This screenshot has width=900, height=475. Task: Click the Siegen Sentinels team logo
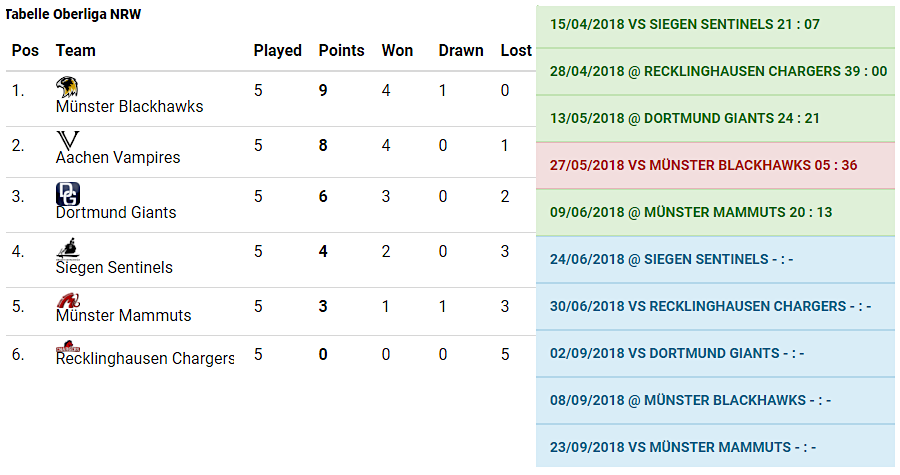click(x=68, y=249)
